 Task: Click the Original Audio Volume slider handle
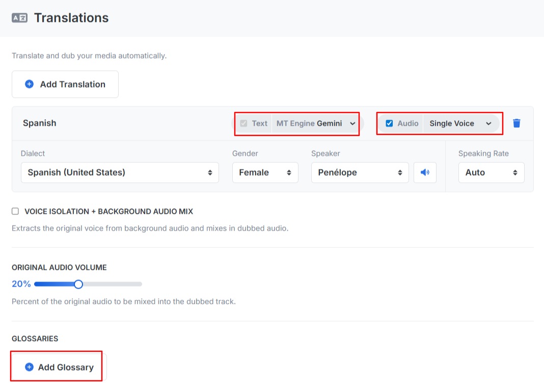pos(78,284)
